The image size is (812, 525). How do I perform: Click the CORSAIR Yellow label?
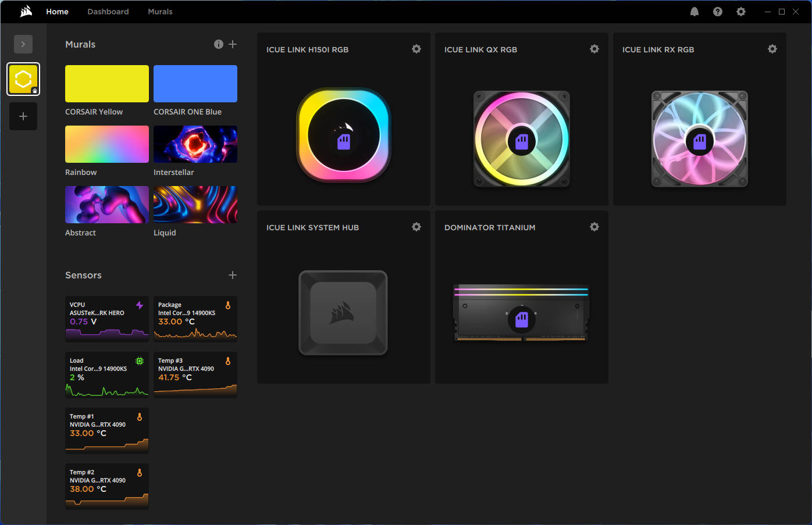click(x=94, y=112)
